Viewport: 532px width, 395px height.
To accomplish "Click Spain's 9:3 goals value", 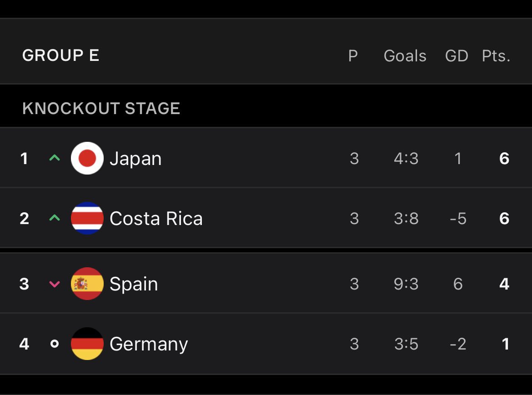I will tap(406, 284).
